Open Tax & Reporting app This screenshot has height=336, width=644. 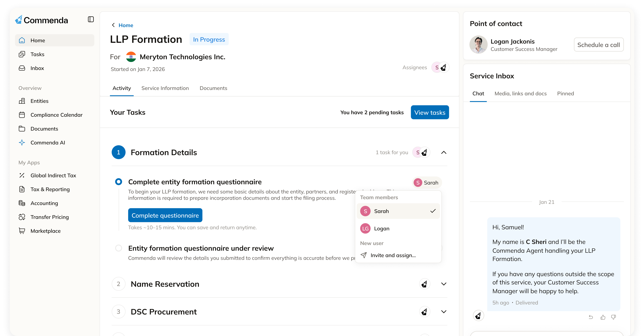tap(54, 189)
